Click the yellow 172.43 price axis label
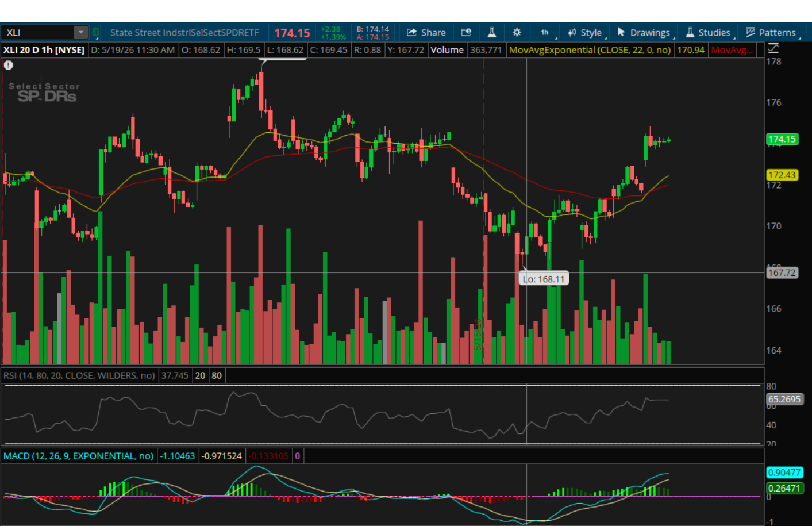The image size is (812, 526). pos(782,175)
